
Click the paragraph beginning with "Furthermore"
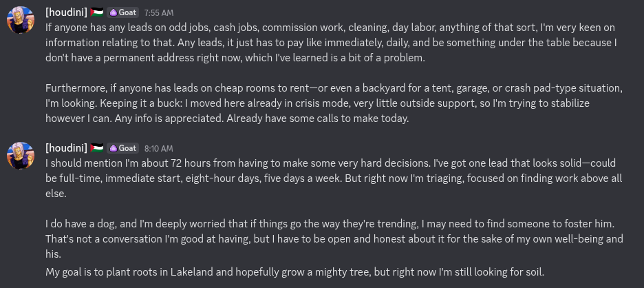(334, 103)
